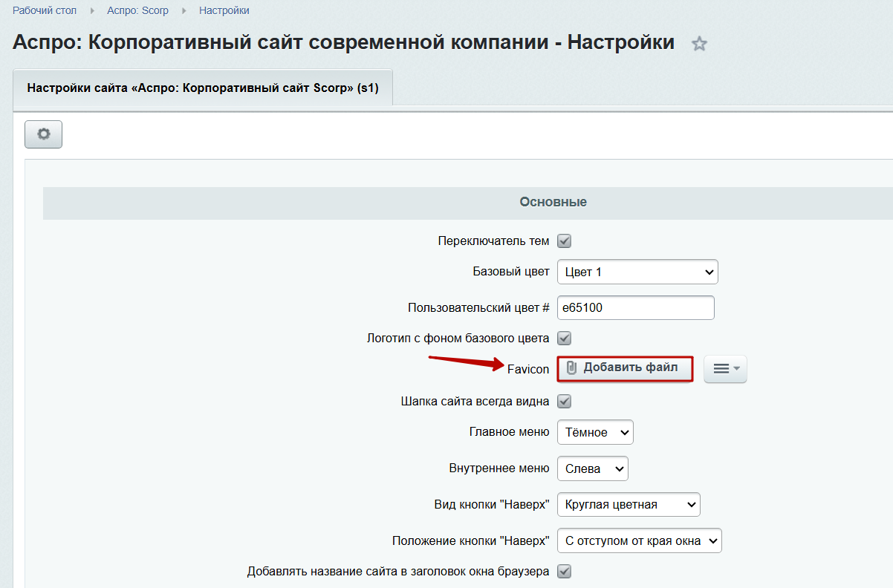Click the "Базовый цвет" label
Screen dimensions: 893x588
511,272
